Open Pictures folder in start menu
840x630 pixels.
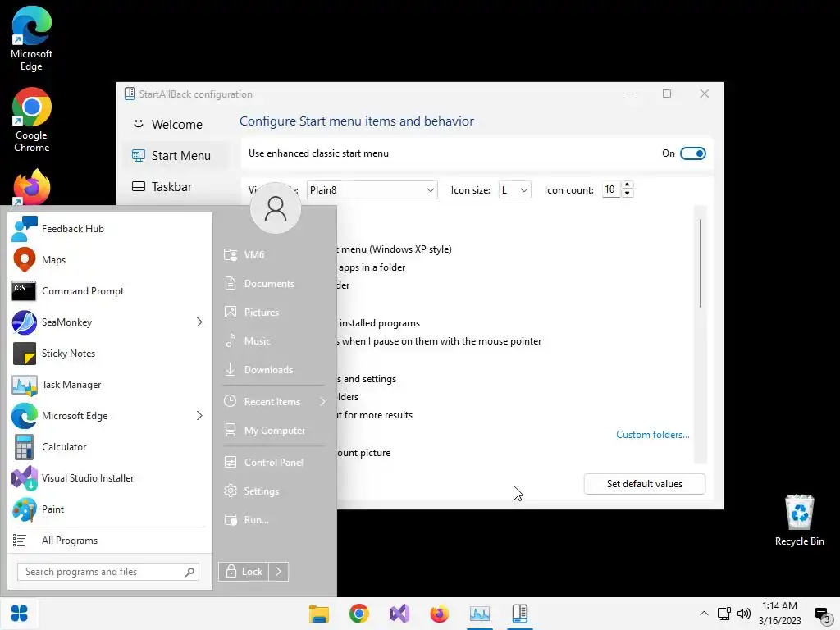click(x=274, y=312)
